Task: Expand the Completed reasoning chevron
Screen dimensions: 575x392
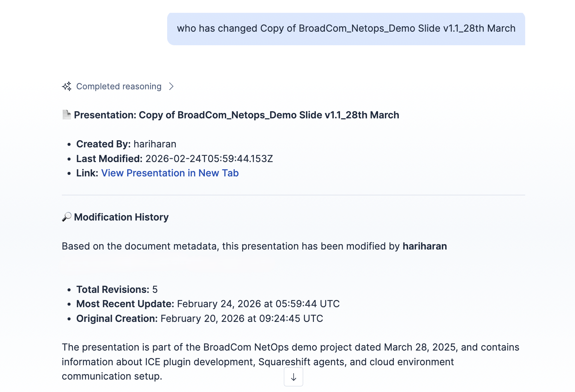Action: coord(171,86)
